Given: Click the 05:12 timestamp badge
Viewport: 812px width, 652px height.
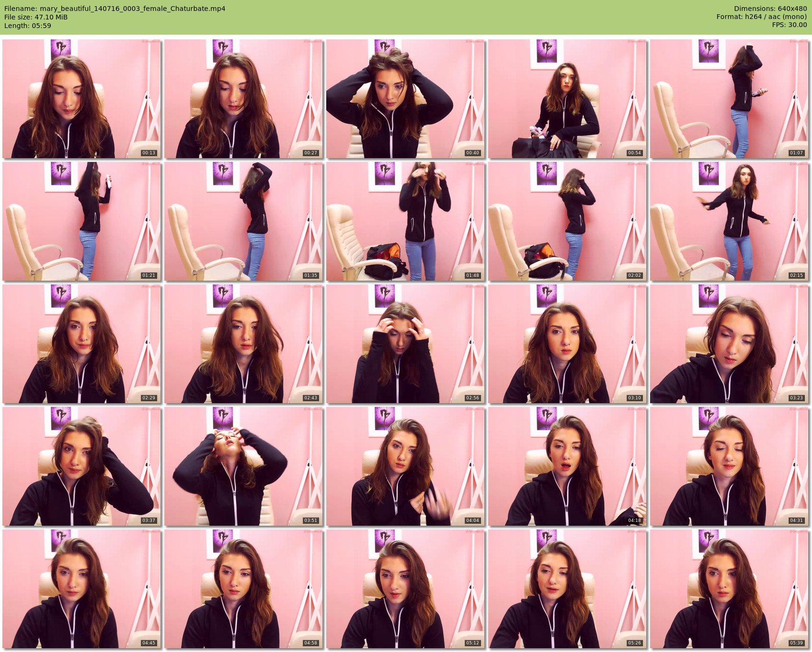Looking at the screenshot, I should 472,643.
